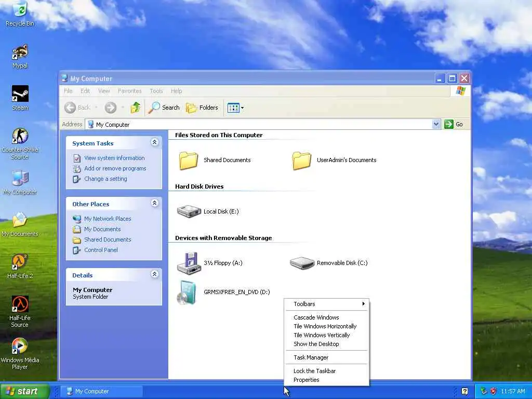Select the 3½ Floppy (A:) drive
This screenshot has height=399, width=532.
coord(210,263)
